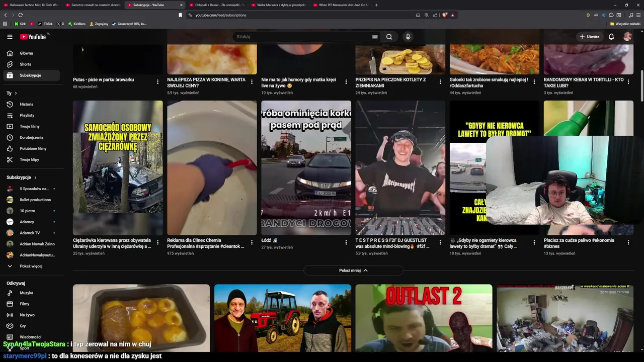
Task: Open options for 'Ciężarówka kierowana przez' short
Action: coord(157,242)
